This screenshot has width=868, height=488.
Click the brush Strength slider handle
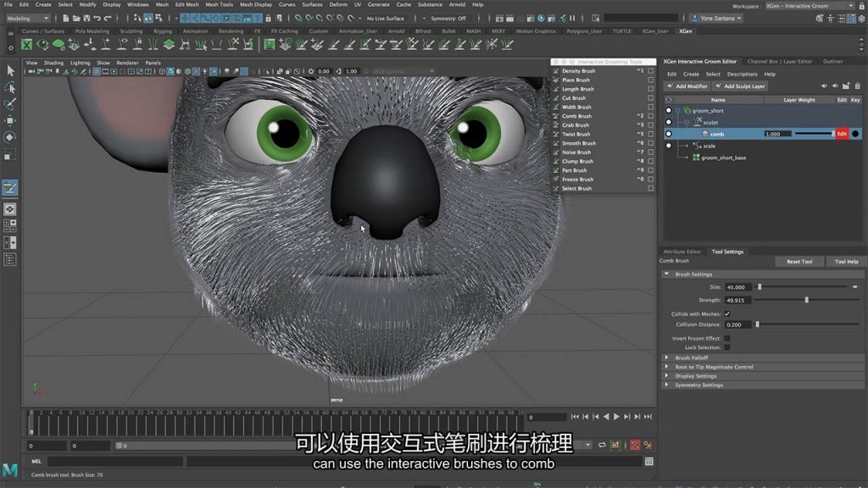[x=806, y=300]
